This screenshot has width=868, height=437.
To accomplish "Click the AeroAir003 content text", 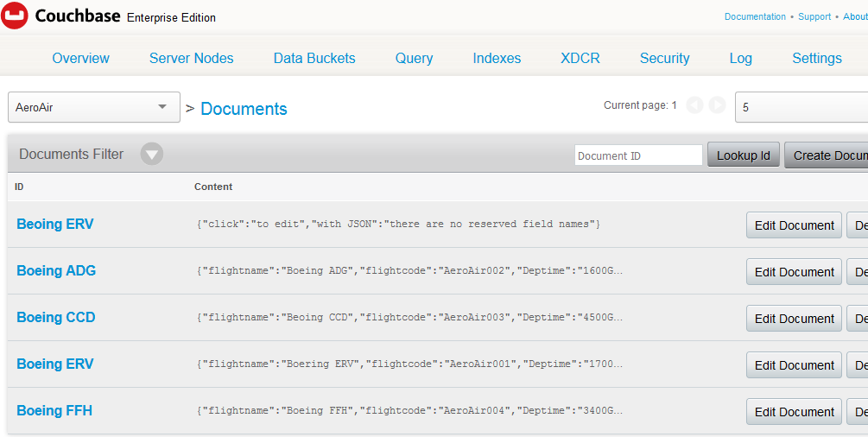I will [x=409, y=317].
